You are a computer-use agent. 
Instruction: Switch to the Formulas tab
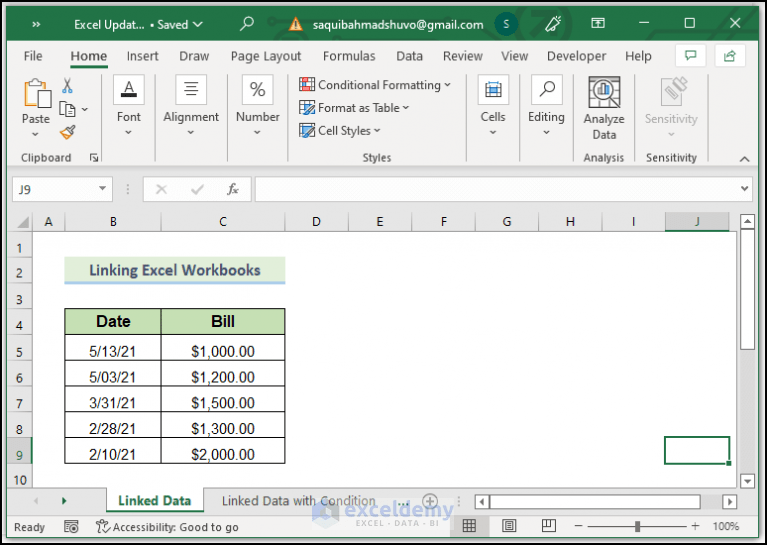pyautogui.click(x=349, y=56)
